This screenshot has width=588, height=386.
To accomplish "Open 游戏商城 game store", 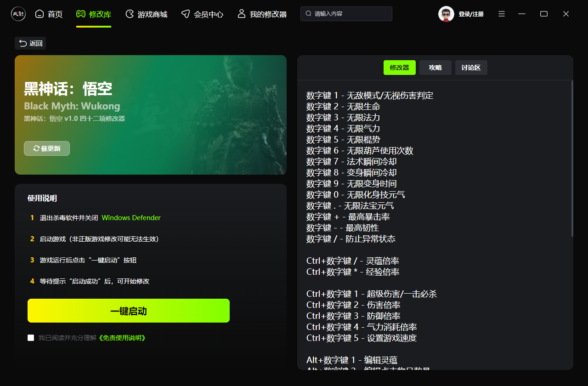I will tap(147, 14).
